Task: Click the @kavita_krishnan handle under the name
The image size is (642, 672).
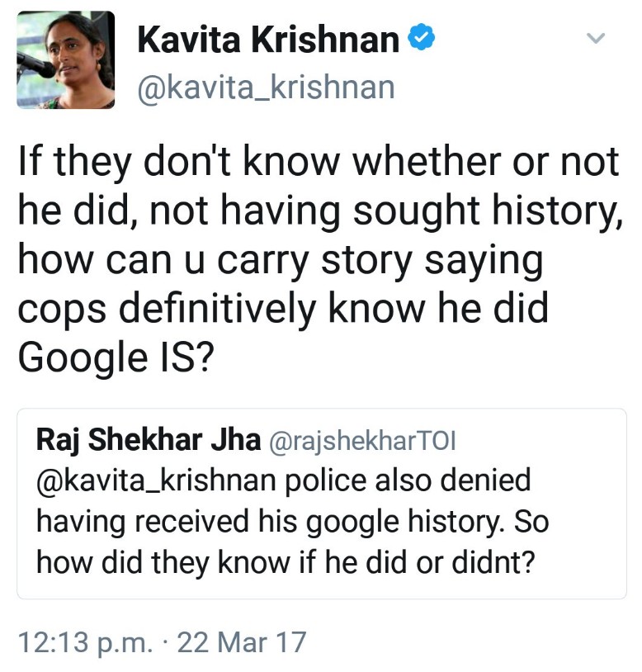Action: click(266, 88)
